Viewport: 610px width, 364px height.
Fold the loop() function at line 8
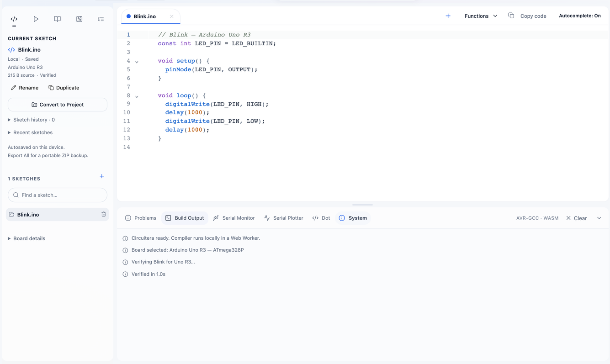click(137, 96)
